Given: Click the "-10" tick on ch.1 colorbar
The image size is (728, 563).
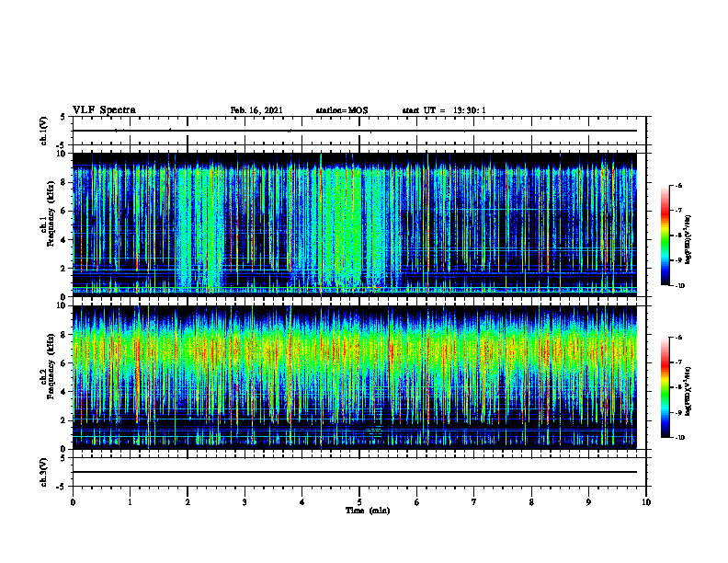Looking at the screenshot, I should pos(679,286).
